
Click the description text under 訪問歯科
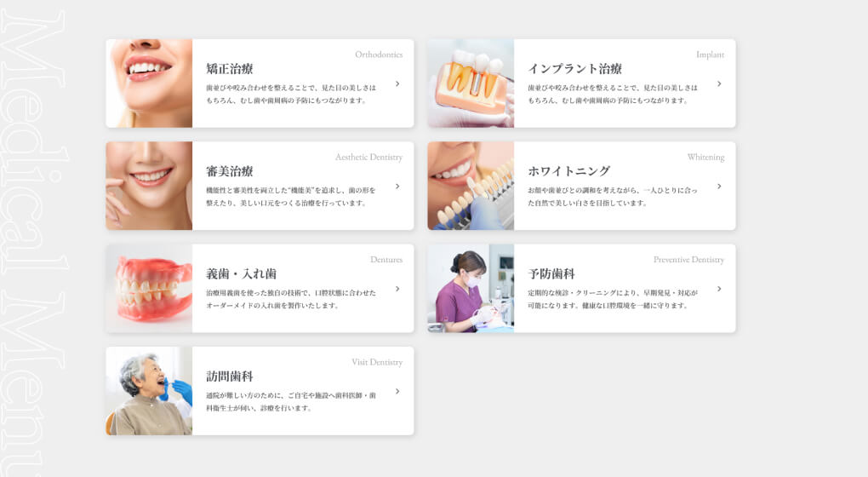(x=291, y=401)
